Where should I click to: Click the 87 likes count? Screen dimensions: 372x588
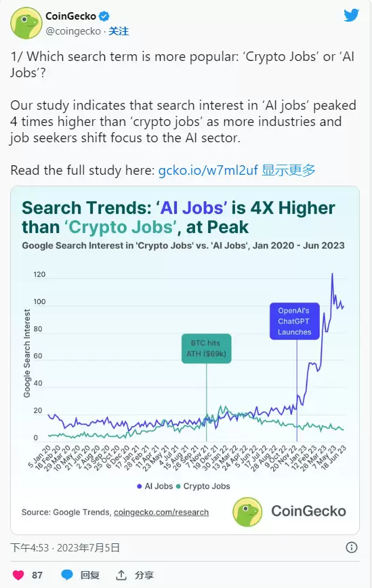point(37,575)
